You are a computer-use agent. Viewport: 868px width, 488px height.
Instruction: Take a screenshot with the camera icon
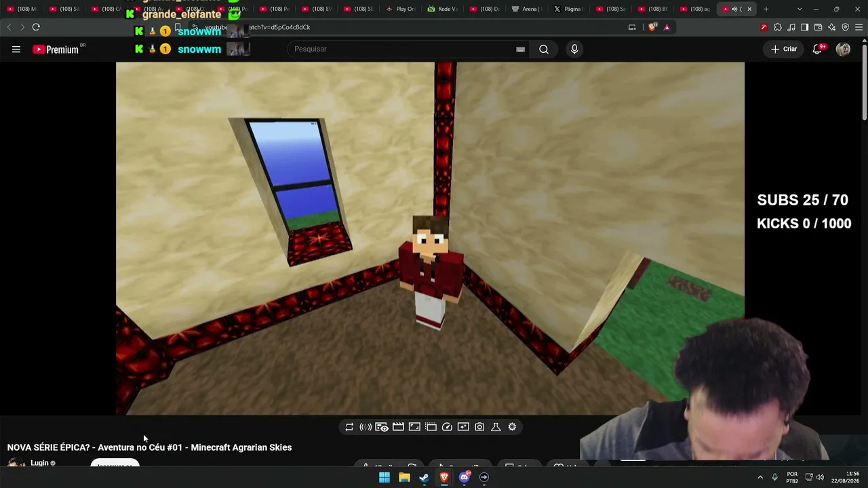(479, 427)
